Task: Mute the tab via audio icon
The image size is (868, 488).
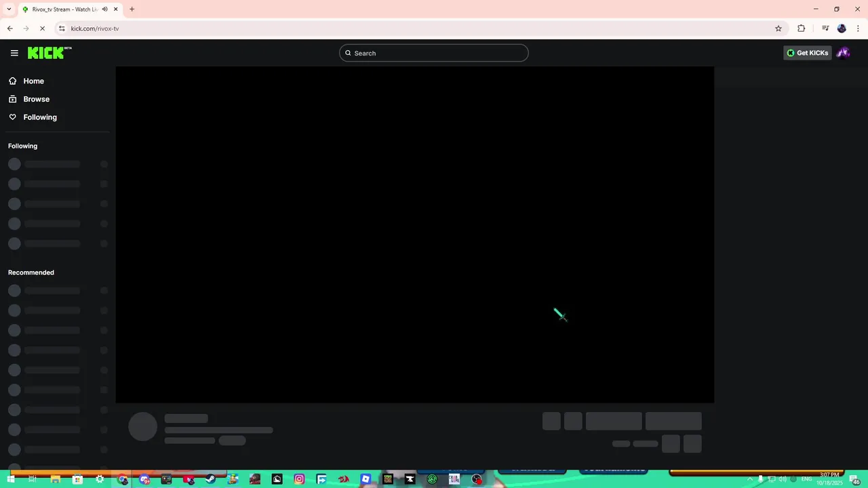Action: (104, 9)
